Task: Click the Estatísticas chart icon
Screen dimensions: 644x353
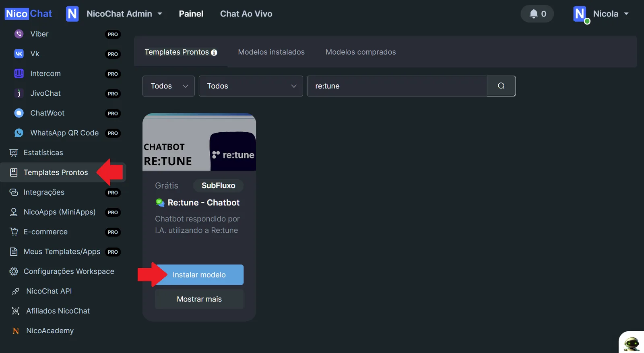Action: coord(14,153)
